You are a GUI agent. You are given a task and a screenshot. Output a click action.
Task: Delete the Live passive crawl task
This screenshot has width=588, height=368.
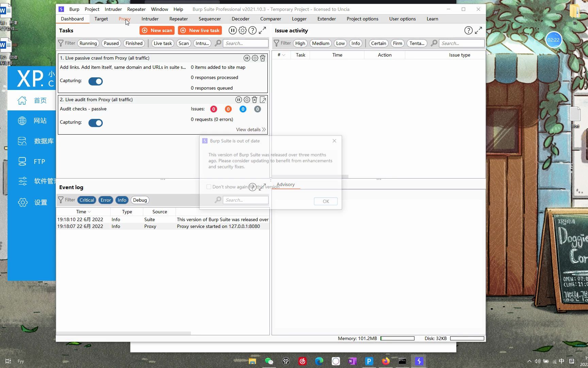[263, 58]
